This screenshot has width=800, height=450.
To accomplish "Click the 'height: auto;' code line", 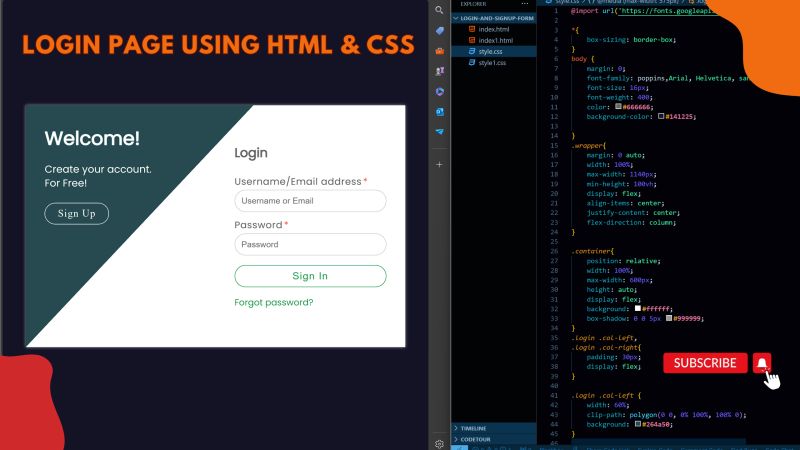I will click(612, 290).
